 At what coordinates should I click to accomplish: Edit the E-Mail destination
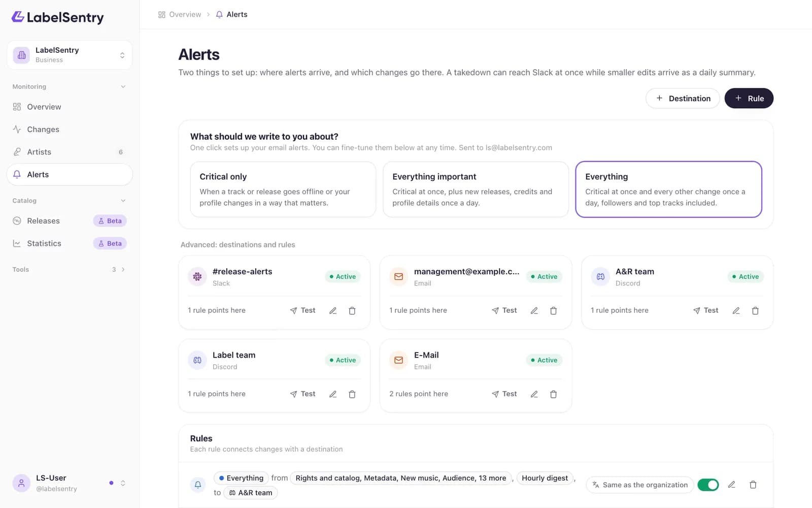(x=534, y=394)
